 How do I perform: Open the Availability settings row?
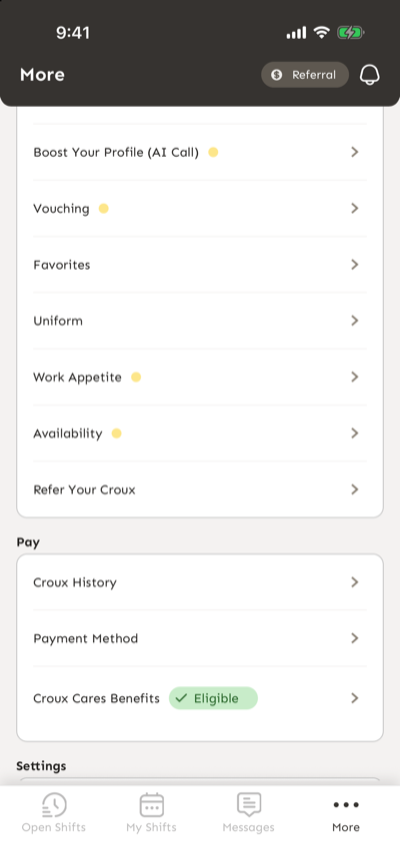(x=200, y=433)
